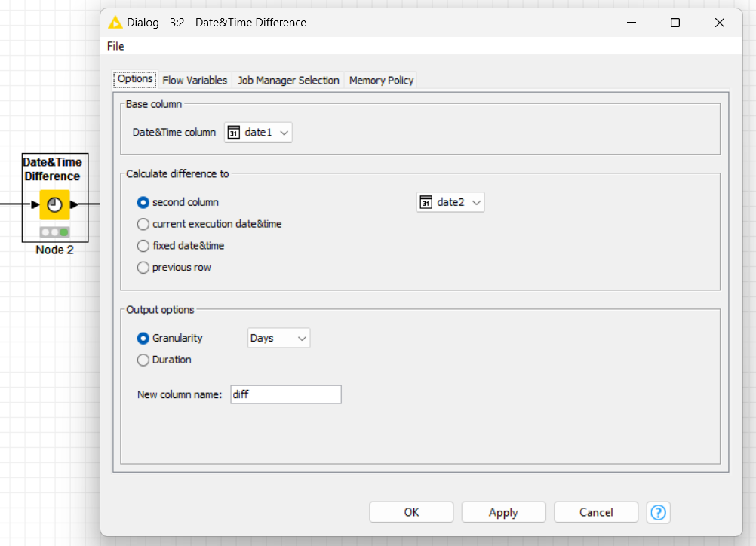This screenshot has width=756, height=546.
Task: Click the node's traffic light status indicator
Action: (54, 232)
